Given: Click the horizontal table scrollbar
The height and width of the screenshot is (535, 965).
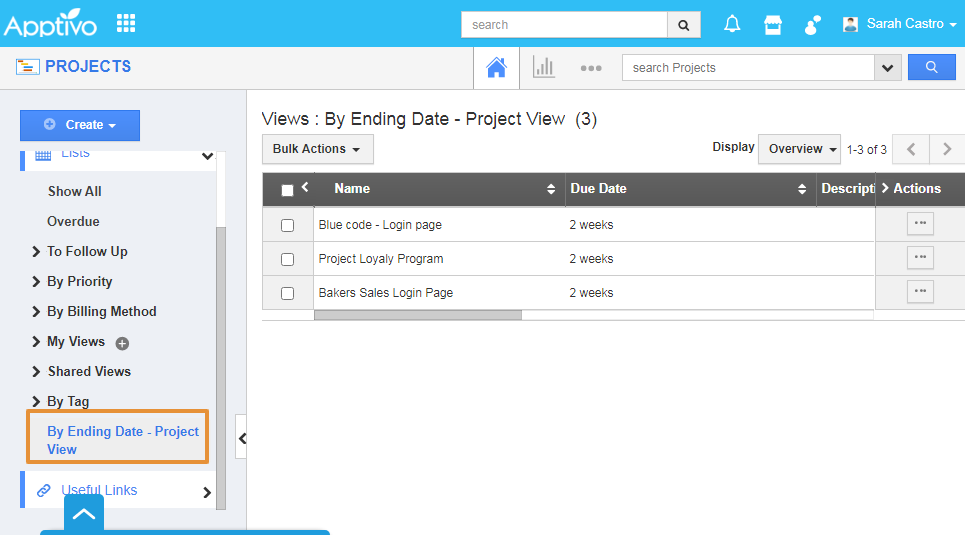Looking at the screenshot, I should tap(417, 315).
